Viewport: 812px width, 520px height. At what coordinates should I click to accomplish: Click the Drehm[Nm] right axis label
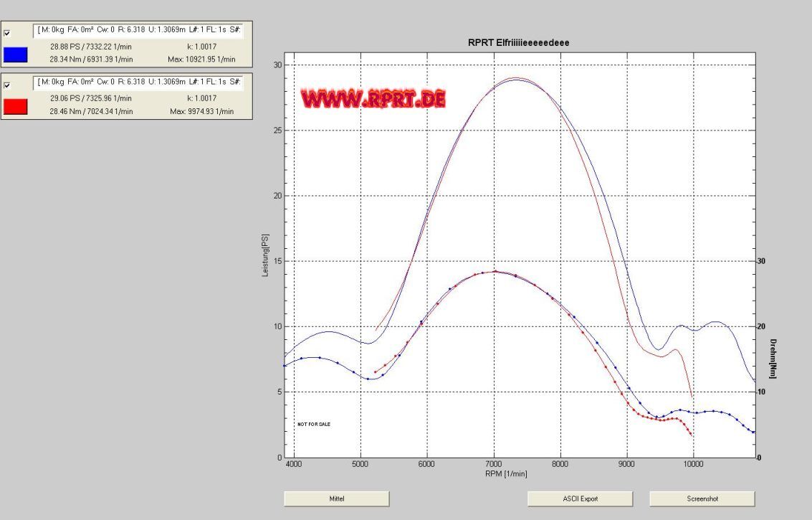pos(773,359)
